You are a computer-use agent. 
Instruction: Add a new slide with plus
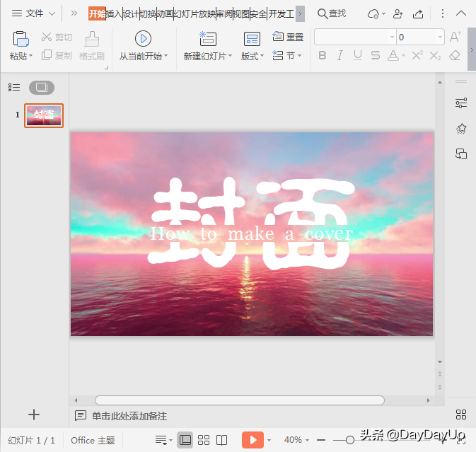pos(34,415)
